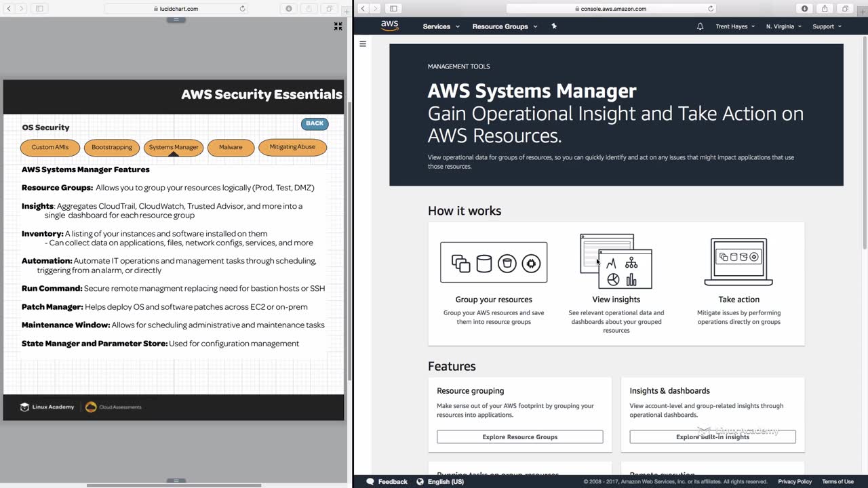Screen dimensions: 868x488
Task: Click the Linux Academy logo in the slide footer
Action: (x=47, y=407)
